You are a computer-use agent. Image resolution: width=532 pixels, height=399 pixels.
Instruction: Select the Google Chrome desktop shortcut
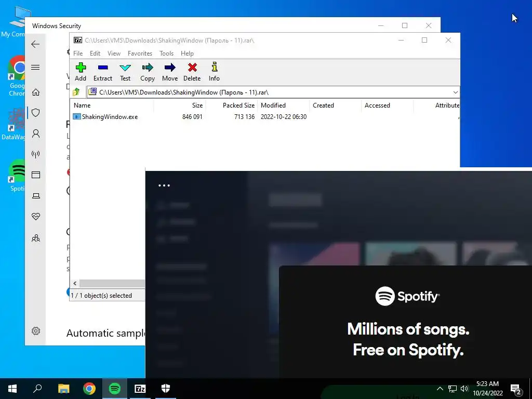tap(16, 76)
